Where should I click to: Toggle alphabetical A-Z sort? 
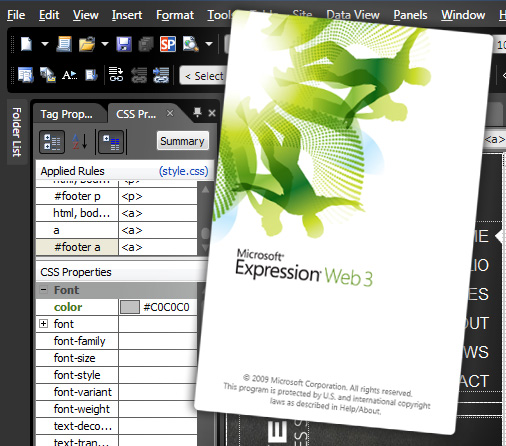[x=80, y=142]
